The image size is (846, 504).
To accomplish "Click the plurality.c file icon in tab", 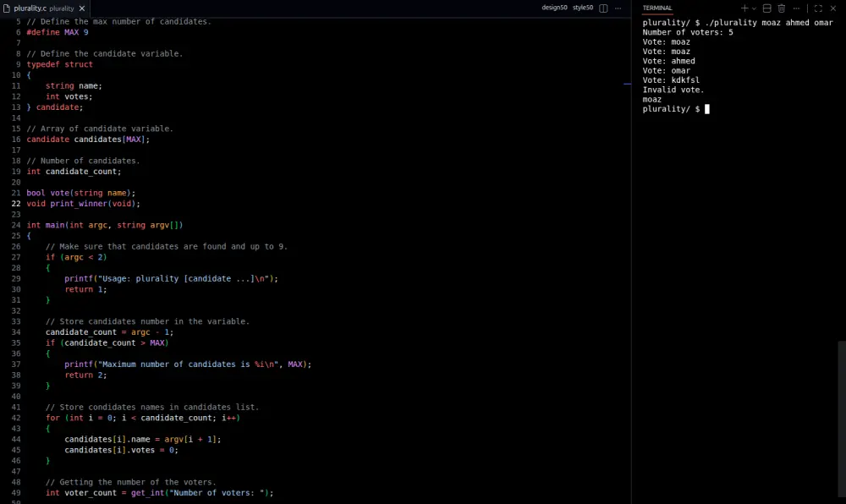I will coord(7,8).
